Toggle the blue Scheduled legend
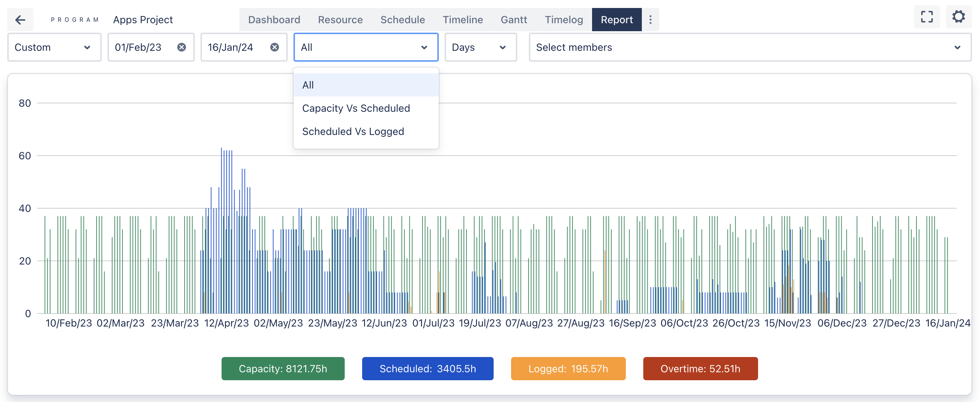980x402 pixels. (x=427, y=368)
